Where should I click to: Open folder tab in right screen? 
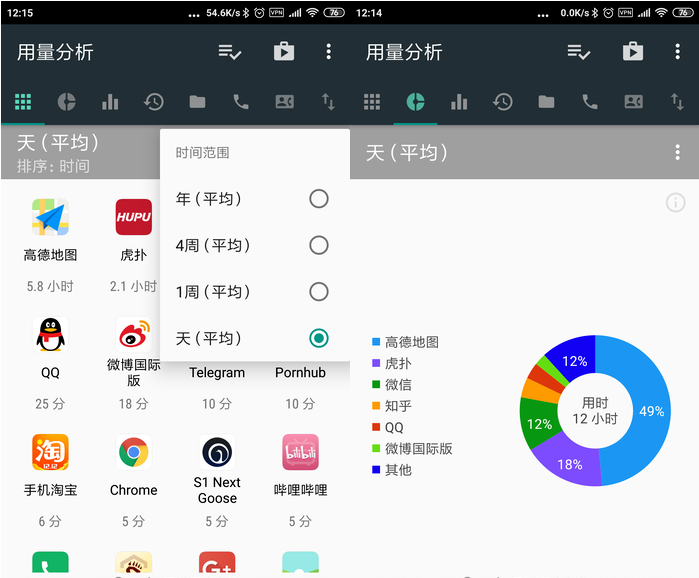[x=546, y=102]
